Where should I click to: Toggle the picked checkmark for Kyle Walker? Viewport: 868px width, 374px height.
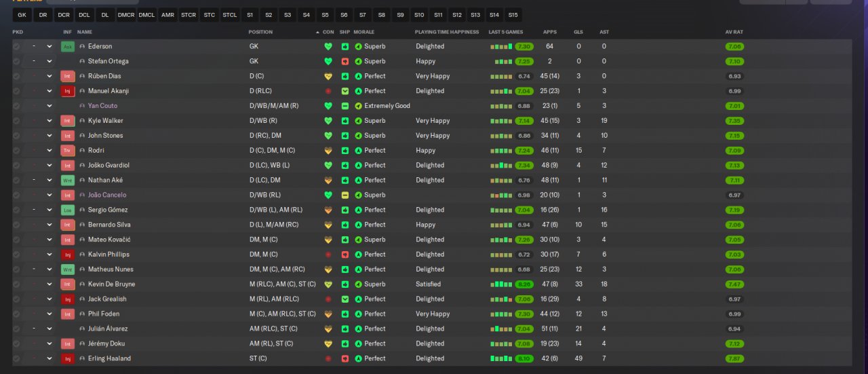click(x=17, y=121)
